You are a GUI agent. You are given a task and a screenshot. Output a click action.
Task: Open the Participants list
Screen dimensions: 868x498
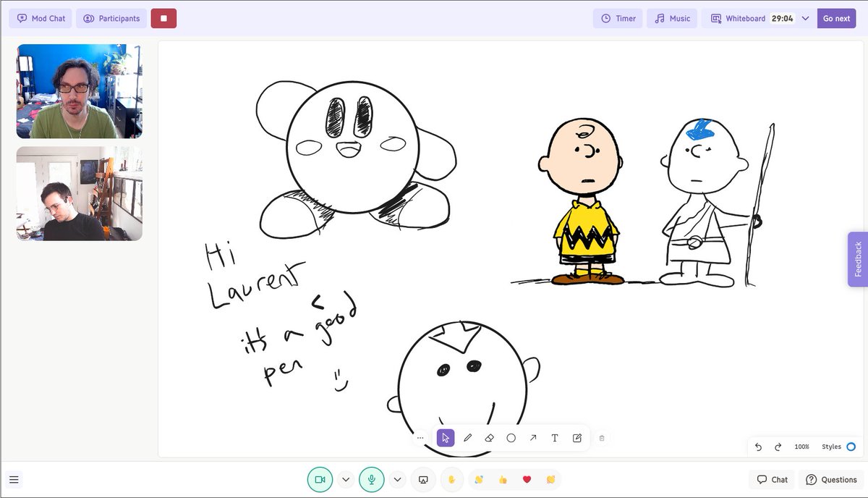(111, 19)
